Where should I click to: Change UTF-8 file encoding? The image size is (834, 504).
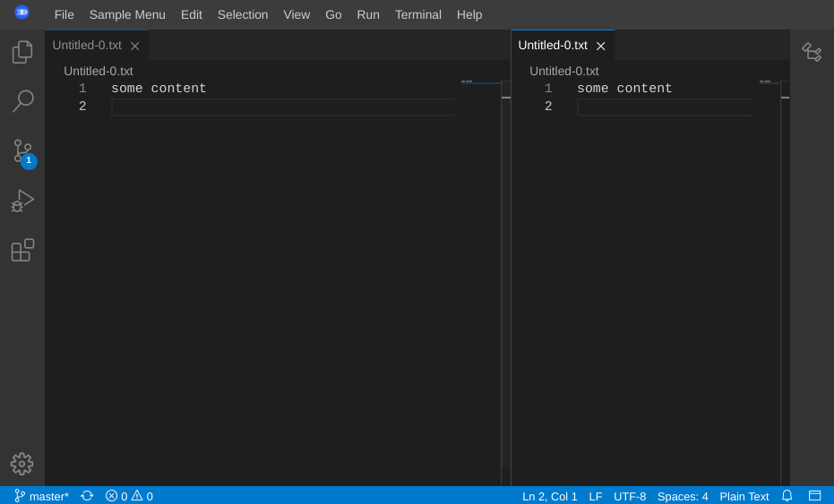point(630,496)
